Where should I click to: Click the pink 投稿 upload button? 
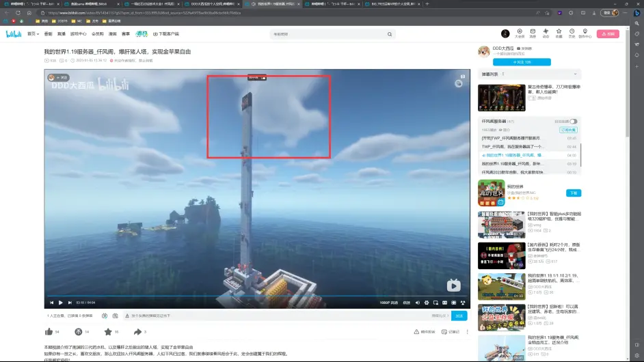607,33
